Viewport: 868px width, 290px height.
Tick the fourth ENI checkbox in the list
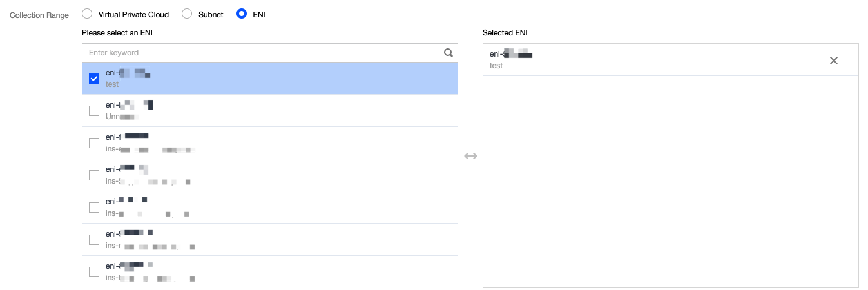[x=94, y=175]
